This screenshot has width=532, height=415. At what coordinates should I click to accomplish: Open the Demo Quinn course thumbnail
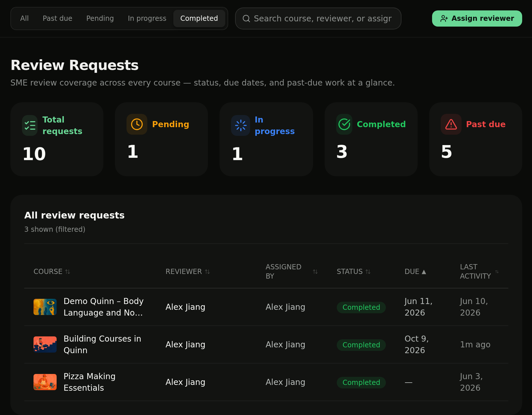click(x=45, y=307)
